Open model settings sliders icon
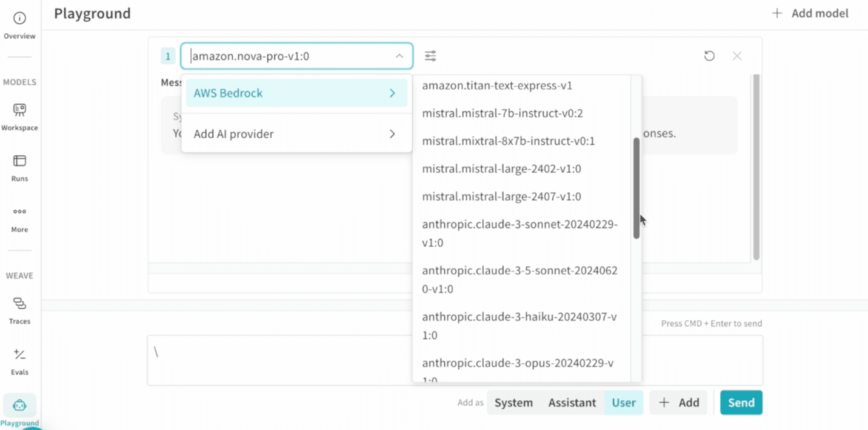 point(430,56)
